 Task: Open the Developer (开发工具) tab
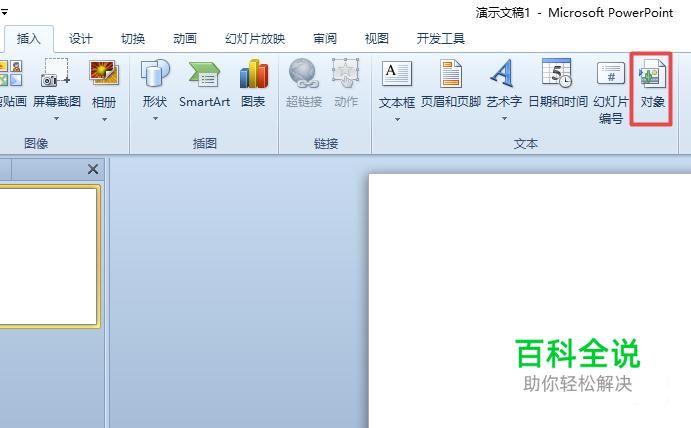[x=441, y=39]
